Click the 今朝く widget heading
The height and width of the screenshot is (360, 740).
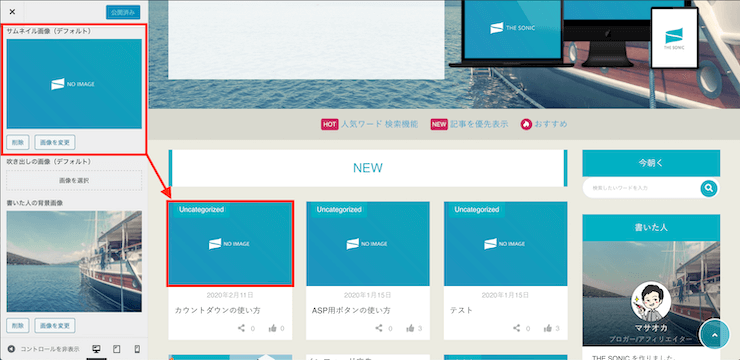(651, 163)
